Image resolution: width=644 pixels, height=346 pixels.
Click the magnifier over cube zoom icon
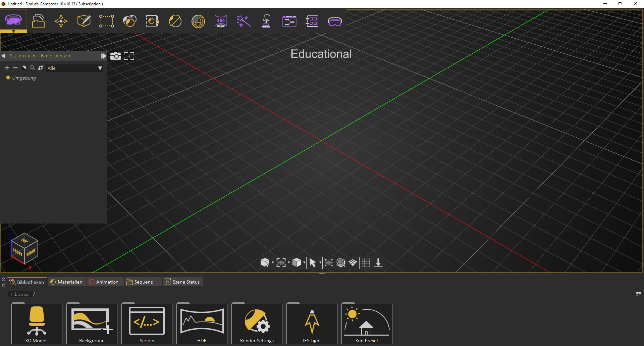[x=341, y=262]
